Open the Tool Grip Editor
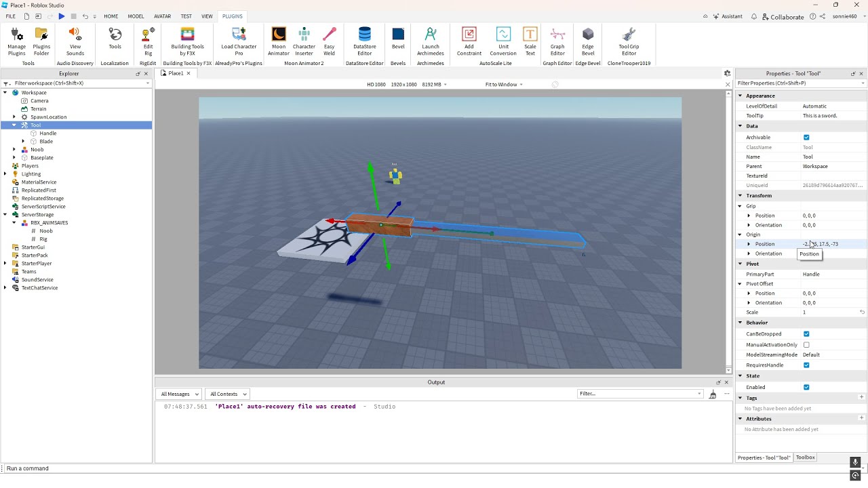The image size is (868, 488). (x=629, y=42)
